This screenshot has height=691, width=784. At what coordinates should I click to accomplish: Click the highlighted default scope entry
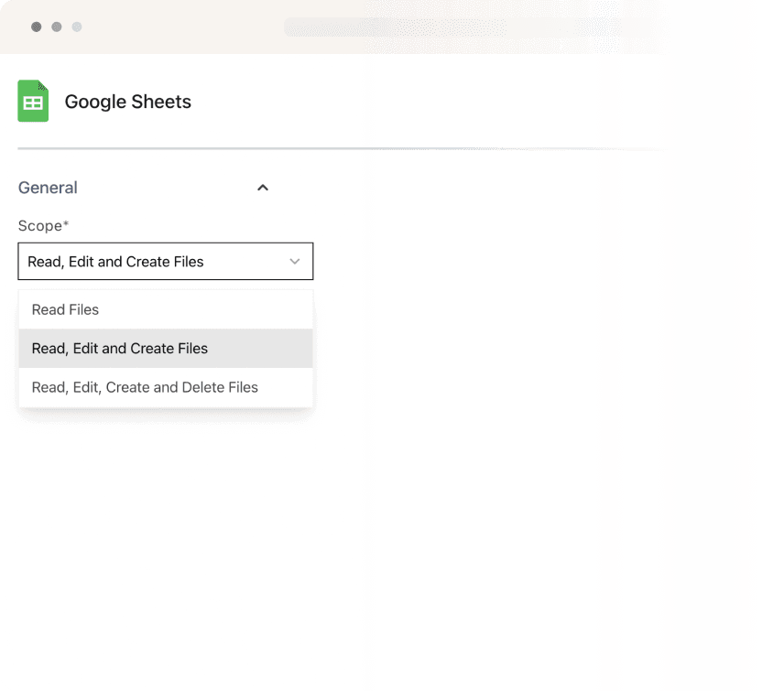point(119,349)
